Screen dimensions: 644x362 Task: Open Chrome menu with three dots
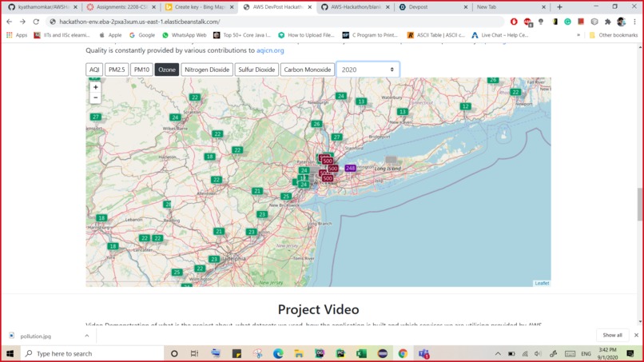[x=634, y=22]
